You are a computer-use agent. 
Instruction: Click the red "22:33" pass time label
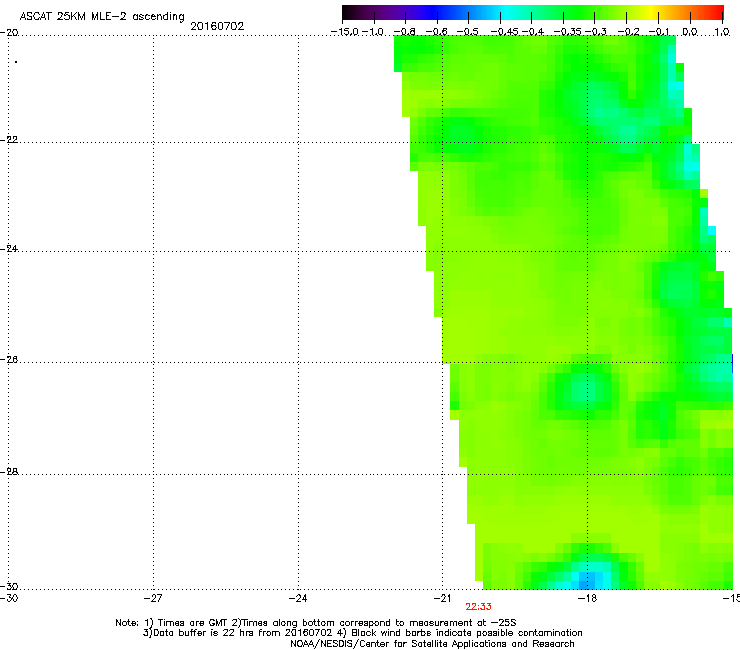(479, 607)
